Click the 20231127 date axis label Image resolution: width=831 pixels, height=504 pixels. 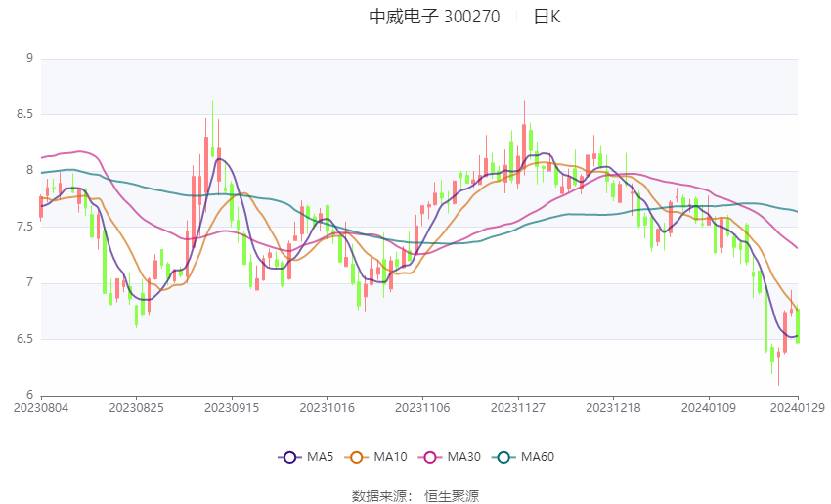tap(518, 408)
